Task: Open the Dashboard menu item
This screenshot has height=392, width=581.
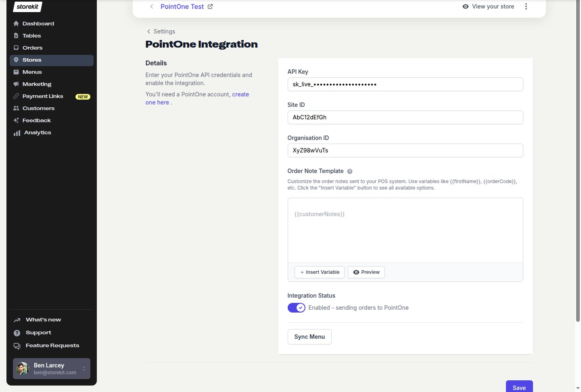Action: (x=52, y=23)
